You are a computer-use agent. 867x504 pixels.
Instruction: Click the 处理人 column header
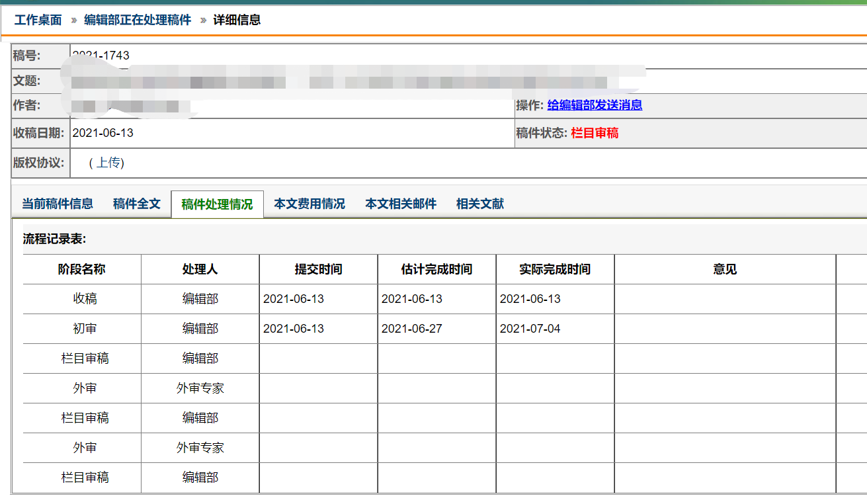coord(200,269)
